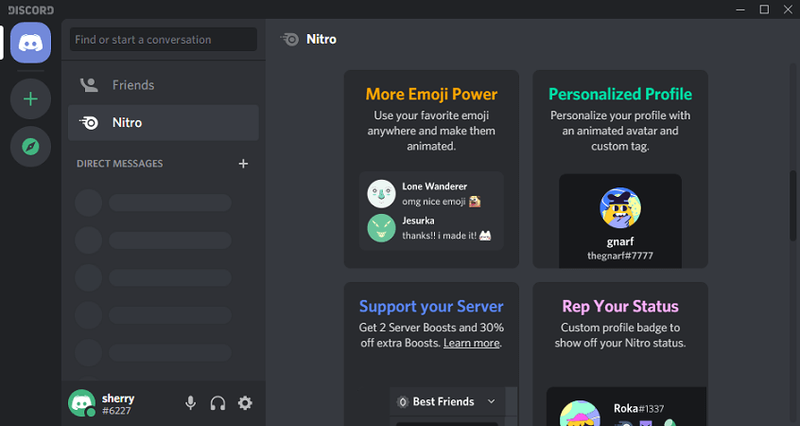Click the Friends icon in the sidebar
The height and width of the screenshot is (426, 800).
89,85
